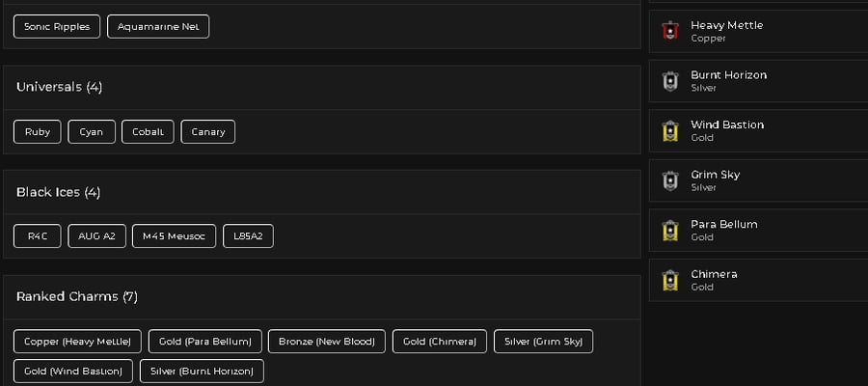Screen dimensions: 868x386
Task: Click the Wind Bastion Gold charm icon
Action: (x=670, y=130)
